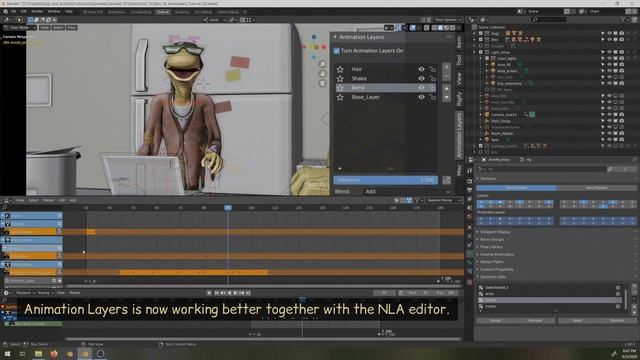Toggle checkbox of mobile selection set
The height and width of the screenshot is (360, 640).
[x=618, y=307]
